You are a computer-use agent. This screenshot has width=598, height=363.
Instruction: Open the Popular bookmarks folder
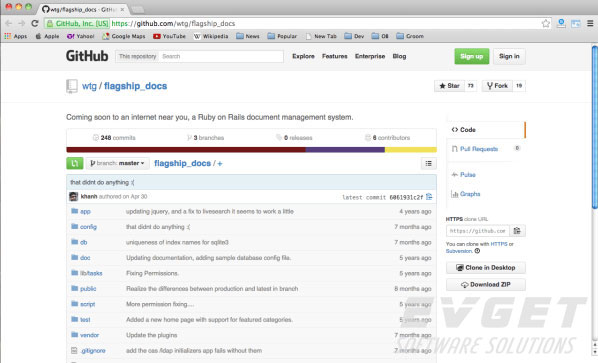click(282, 36)
